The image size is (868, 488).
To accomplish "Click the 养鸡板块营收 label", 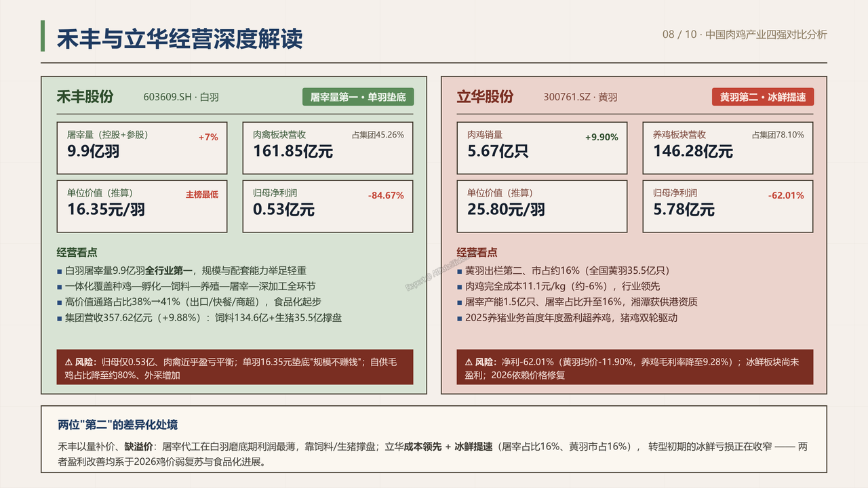I will [679, 135].
